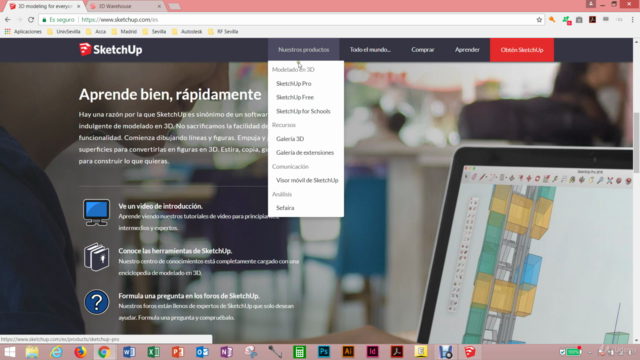This screenshot has height=360, width=640.
Task: Open the Autodesk bookmarks folder
Action: coord(187,31)
